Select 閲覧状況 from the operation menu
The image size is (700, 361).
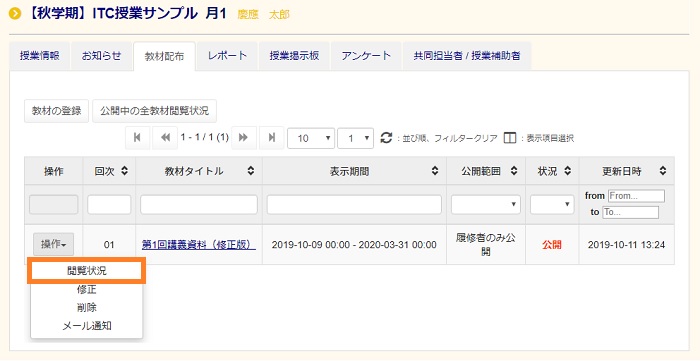(x=87, y=270)
